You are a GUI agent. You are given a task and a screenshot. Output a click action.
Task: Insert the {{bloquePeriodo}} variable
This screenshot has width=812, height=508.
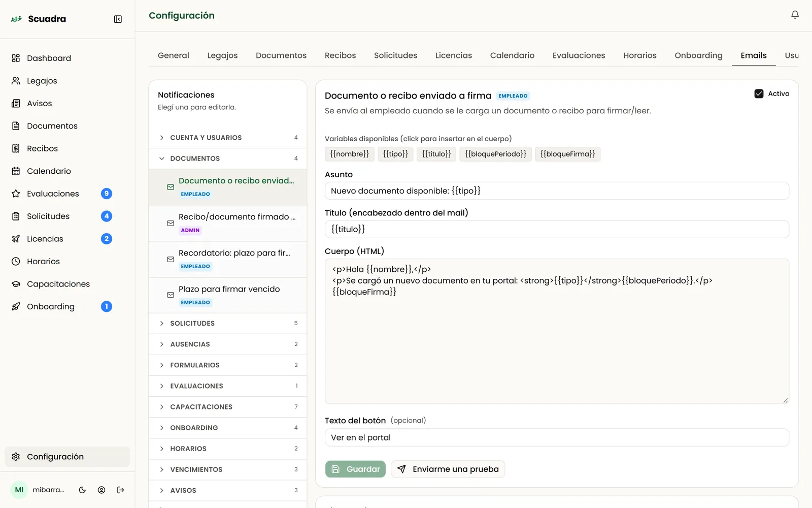[496, 154]
